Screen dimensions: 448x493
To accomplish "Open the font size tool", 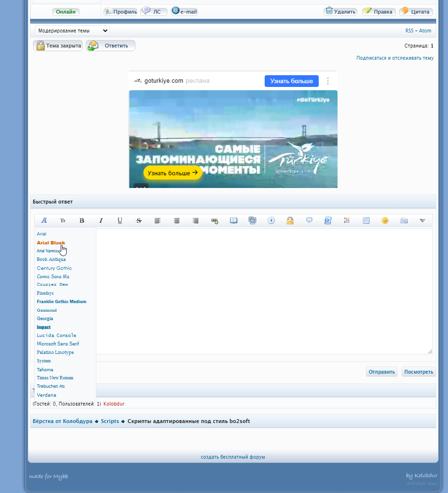I will tap(63, 220).
